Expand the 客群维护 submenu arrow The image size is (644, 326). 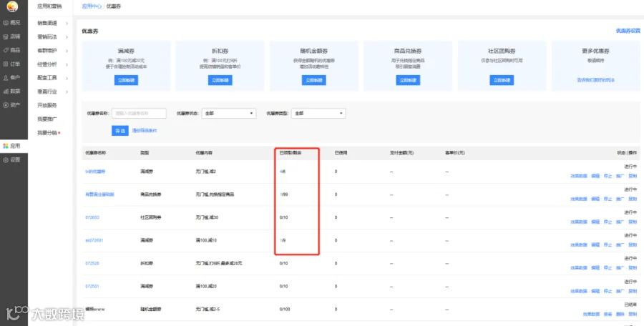(x=67, y=51)
